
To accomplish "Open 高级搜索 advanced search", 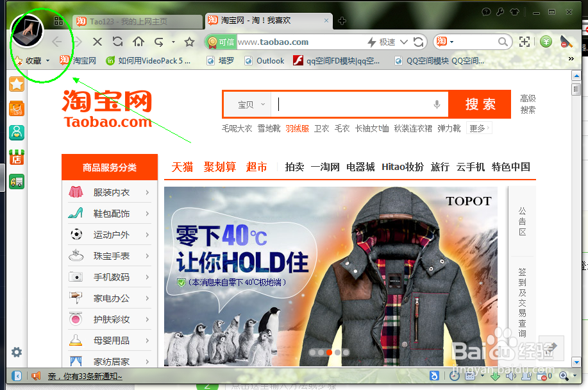I will pos(528,105).
